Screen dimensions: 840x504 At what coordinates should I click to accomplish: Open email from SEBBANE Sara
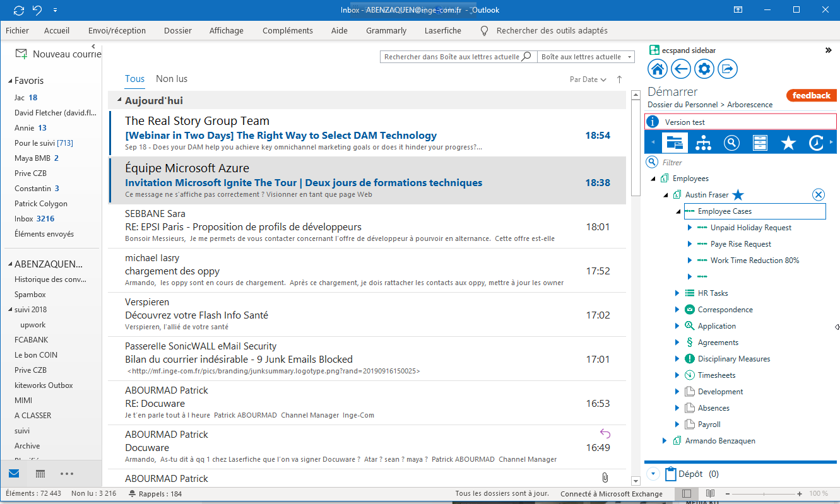click(367, 226)
